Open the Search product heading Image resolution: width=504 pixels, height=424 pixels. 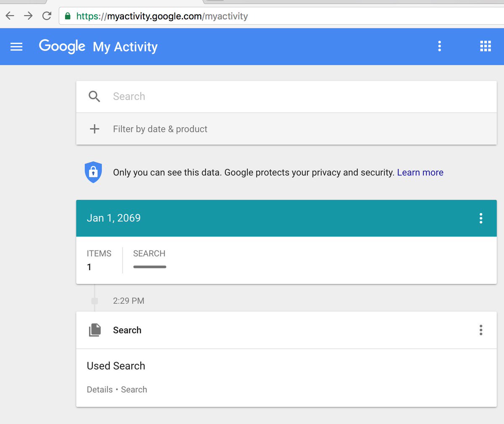click(x=127, y=330)
